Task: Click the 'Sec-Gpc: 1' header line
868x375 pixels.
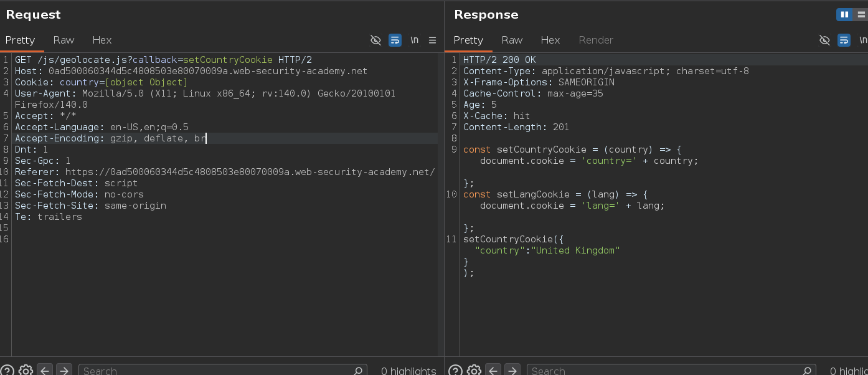Action: [x=42, y=161]
